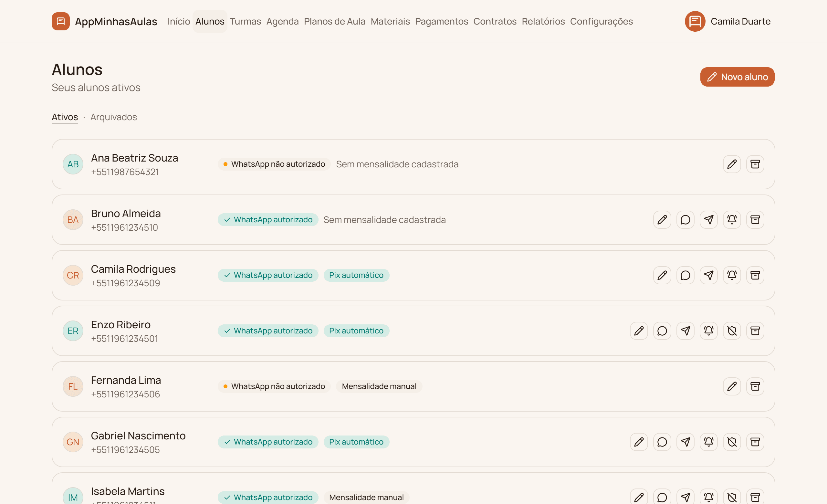This screenshot has width=827, height=504.
Task: Send message to Bruno Almeida via paper plane
Action: (x=708, y=220)
